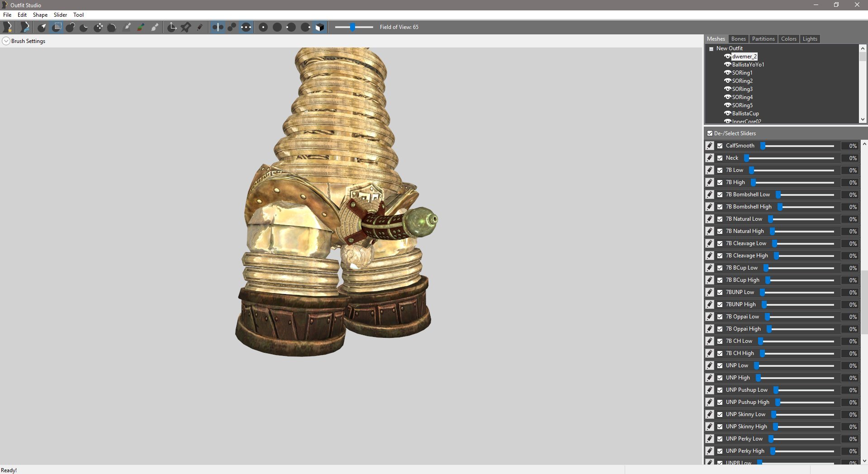Click the mesh list scroll down arrow
This screenshot has height=474, width=868.
(x=863, y=119)
